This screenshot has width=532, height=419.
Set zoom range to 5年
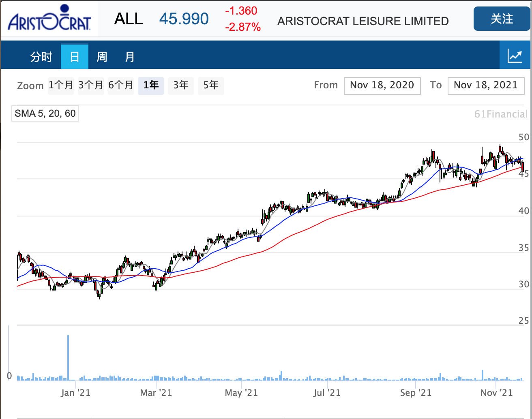(x=211, y=86)
